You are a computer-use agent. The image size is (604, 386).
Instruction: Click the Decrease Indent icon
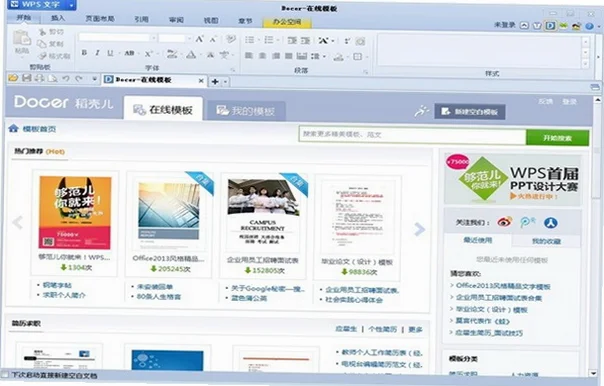point(292,40)
